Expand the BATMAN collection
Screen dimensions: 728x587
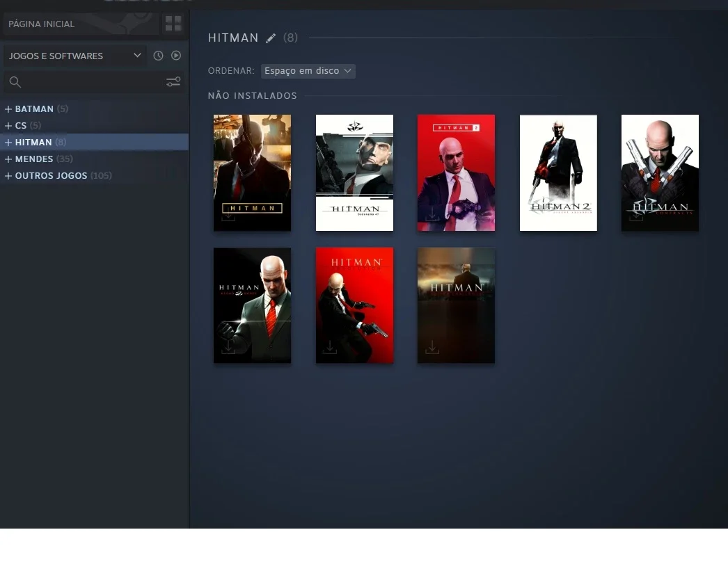pos(8,109)
